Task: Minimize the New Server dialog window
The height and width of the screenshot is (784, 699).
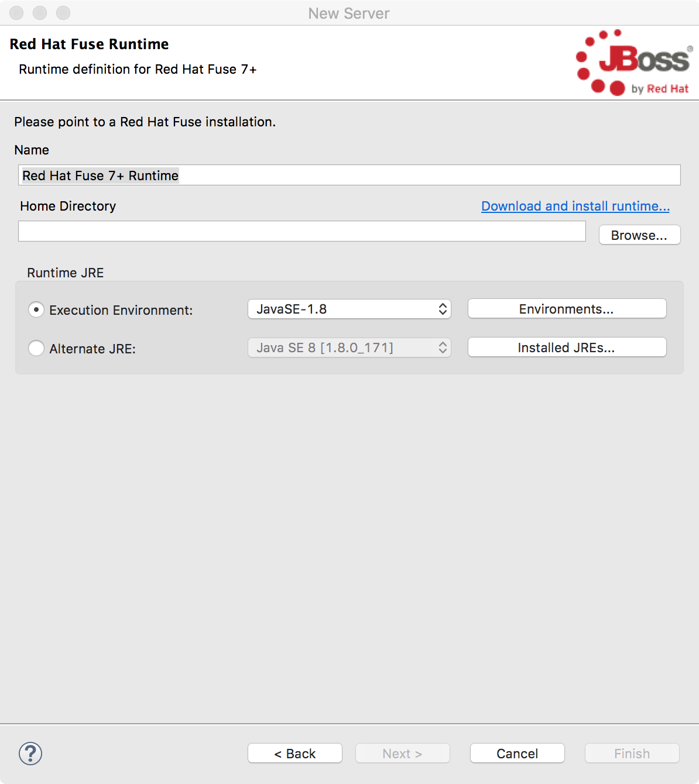Action: tap(40, 13)
